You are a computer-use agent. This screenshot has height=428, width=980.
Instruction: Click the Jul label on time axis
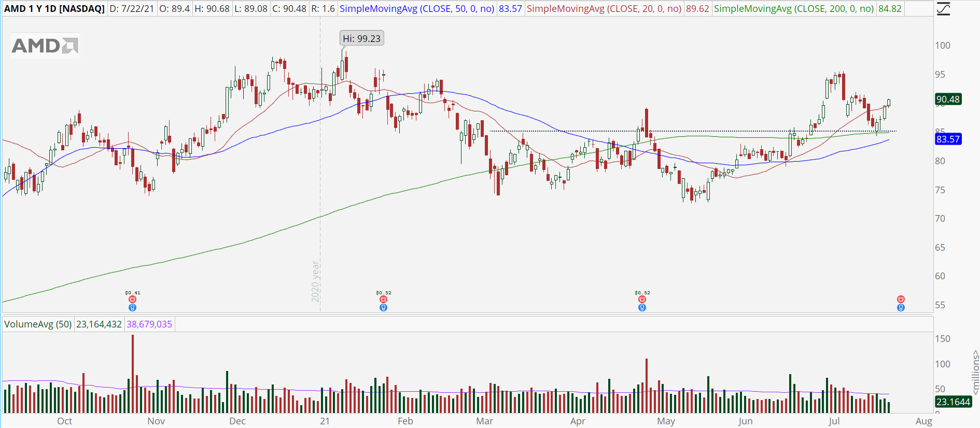point(834,421)
